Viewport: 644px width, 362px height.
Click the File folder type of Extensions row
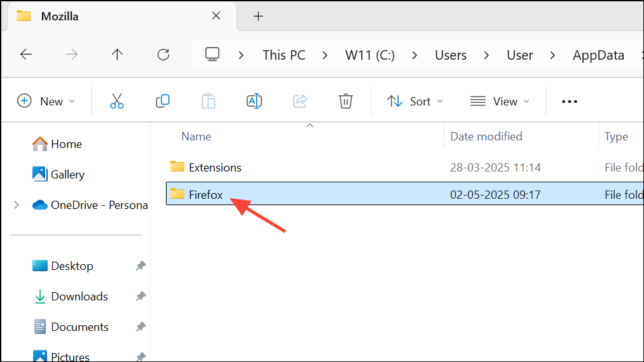click(624, 168)
